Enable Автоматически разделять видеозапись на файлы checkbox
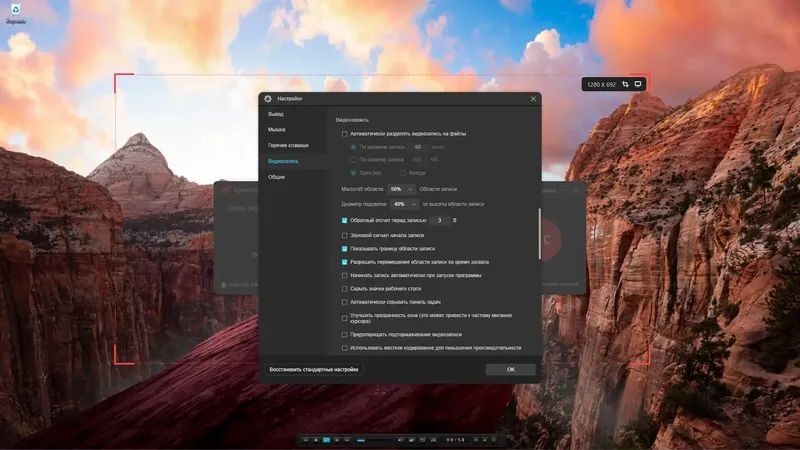 344,134
